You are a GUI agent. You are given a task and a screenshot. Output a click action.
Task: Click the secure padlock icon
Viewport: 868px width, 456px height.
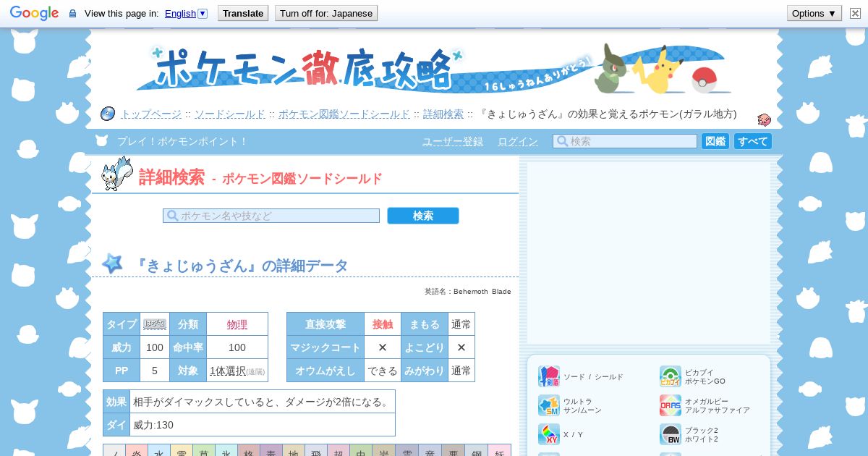tap(72, 14)
